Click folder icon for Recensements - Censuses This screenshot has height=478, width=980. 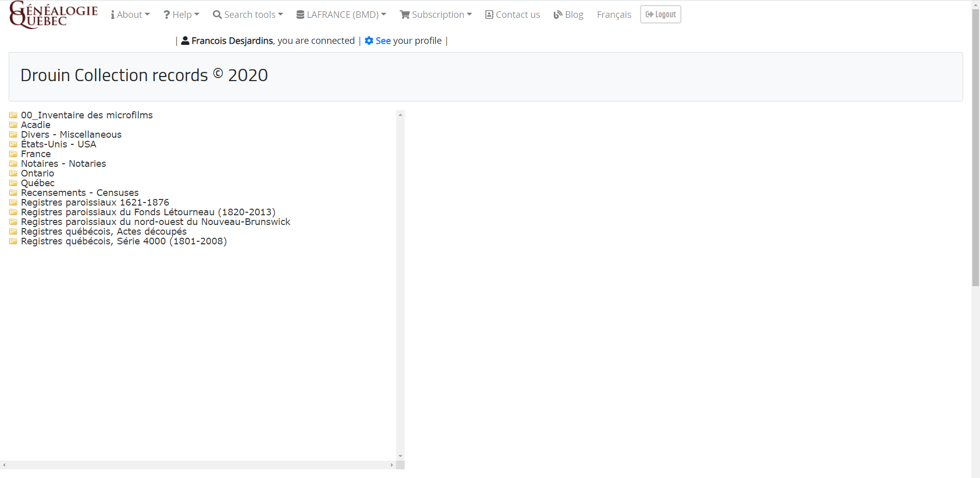13,193
